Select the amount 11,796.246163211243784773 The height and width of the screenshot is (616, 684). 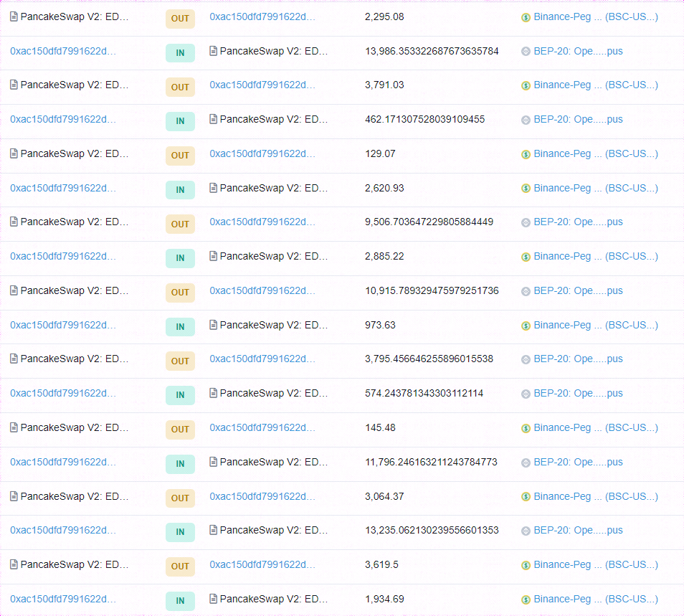pyautogui.click(x=431, y=462)
